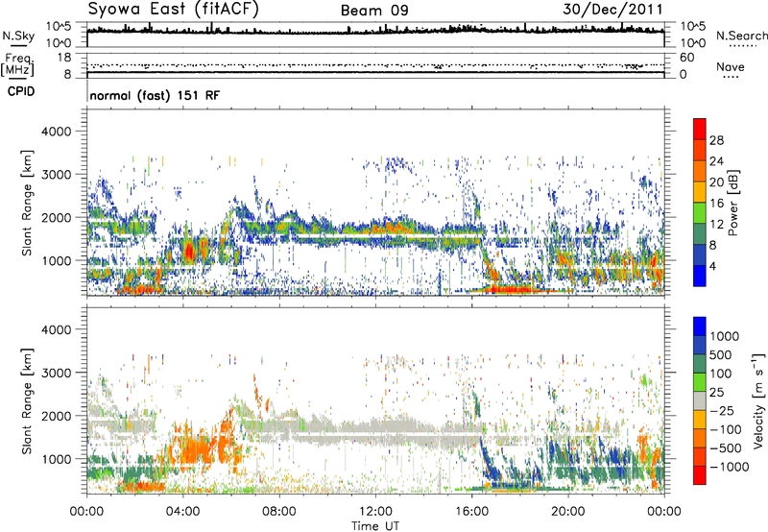This screenshot has height=532, width=768.
Task: Select the yellow segment of power color bar
Action: pos(700,192)
